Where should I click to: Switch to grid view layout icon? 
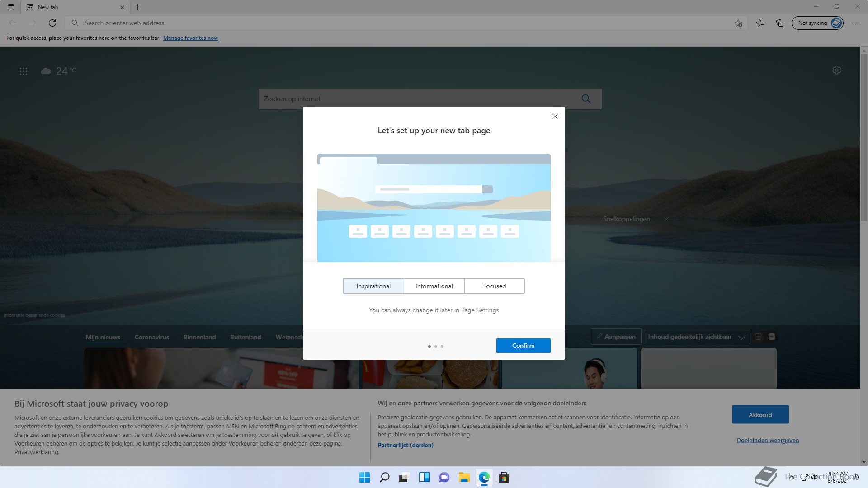coord(758,337)
